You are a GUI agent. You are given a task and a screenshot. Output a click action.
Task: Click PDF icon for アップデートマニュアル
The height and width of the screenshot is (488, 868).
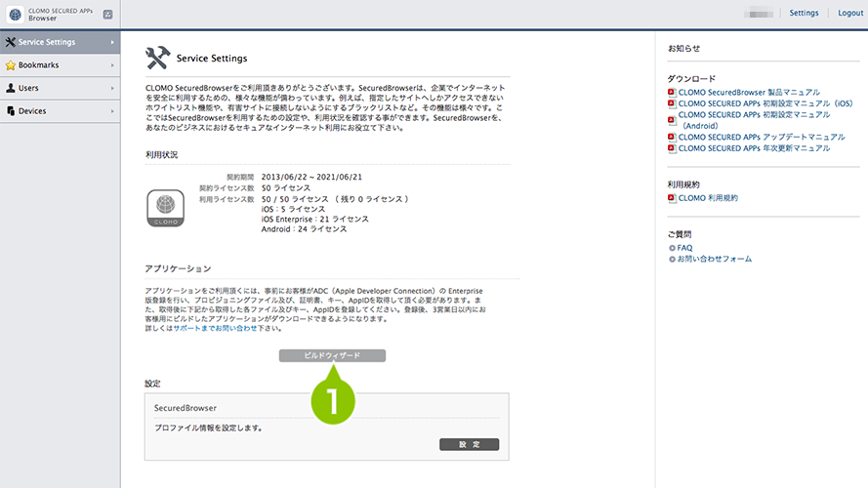point(672,137)
